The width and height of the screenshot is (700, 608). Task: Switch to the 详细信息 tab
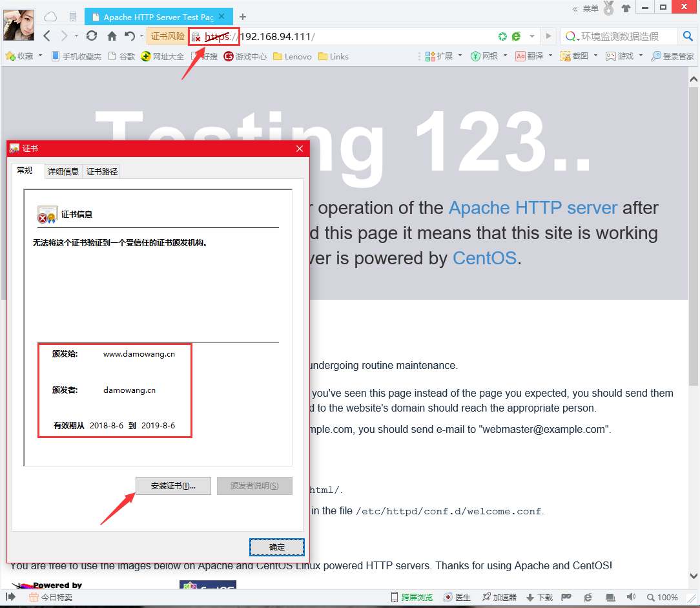click(x=63, y=171)
